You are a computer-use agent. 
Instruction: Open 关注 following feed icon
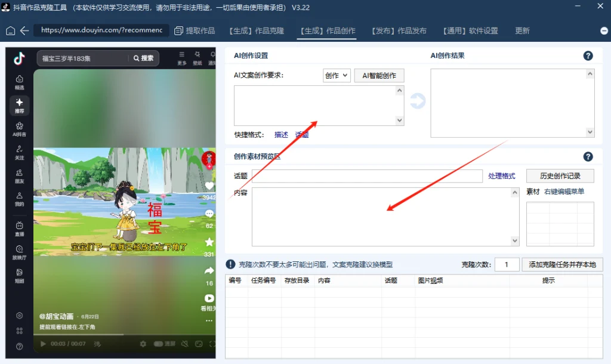[x=19, y=152]
